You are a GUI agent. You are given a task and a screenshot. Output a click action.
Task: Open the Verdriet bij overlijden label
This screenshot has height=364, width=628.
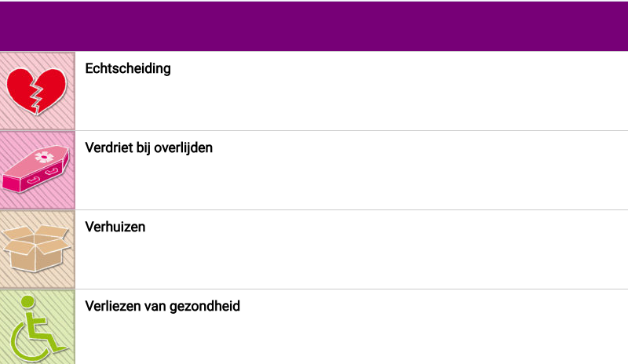tap(148, 147)
